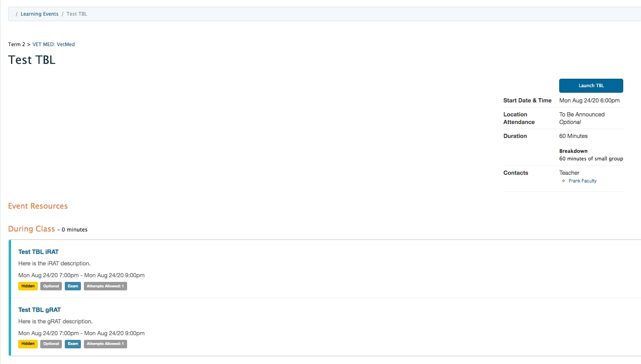Open Frank Faculty teacher profile
641x364 pixels.
582,181
